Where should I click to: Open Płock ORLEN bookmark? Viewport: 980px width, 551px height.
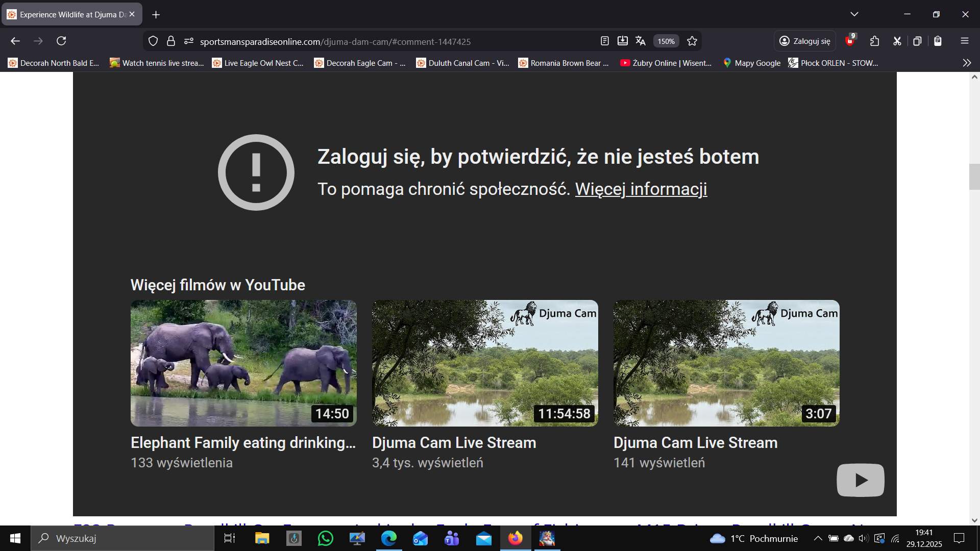[x=834, y=63]
